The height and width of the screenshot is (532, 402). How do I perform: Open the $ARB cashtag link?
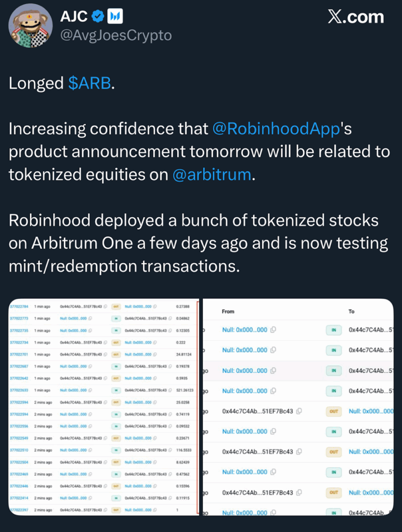click(x=89, y=83)
